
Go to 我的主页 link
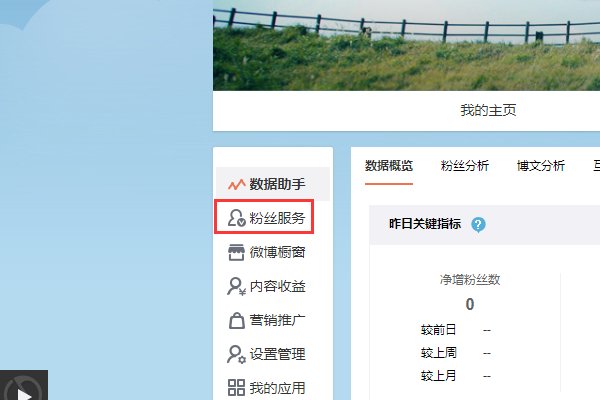(x=488, y=111)
